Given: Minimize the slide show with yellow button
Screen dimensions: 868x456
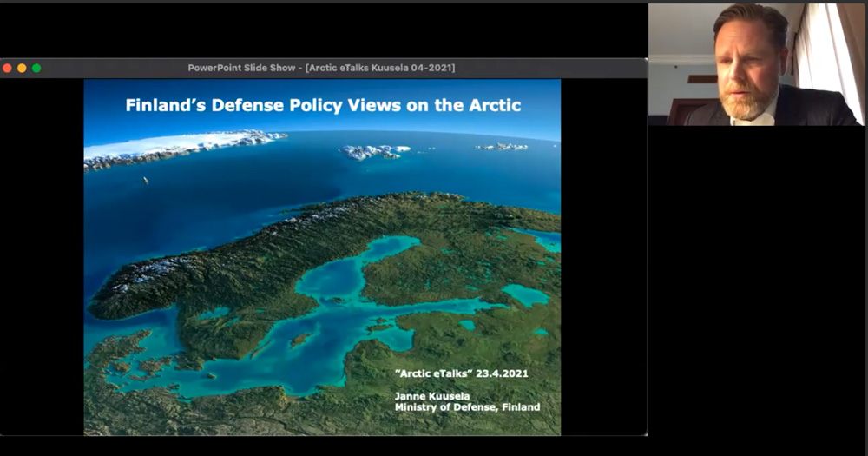Looking at the screenshot, I should [22, 68].
